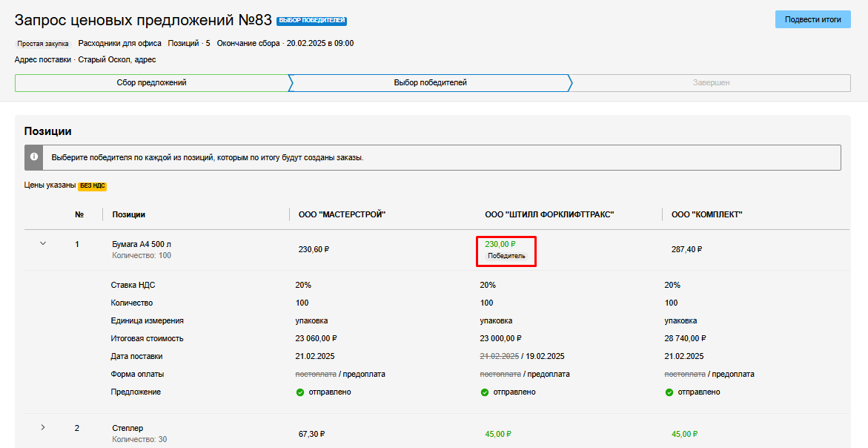Choose КОМПЛЕКТ offer of 287,40 ₽
The image size is (868, 448).
[x=686, y=249]
